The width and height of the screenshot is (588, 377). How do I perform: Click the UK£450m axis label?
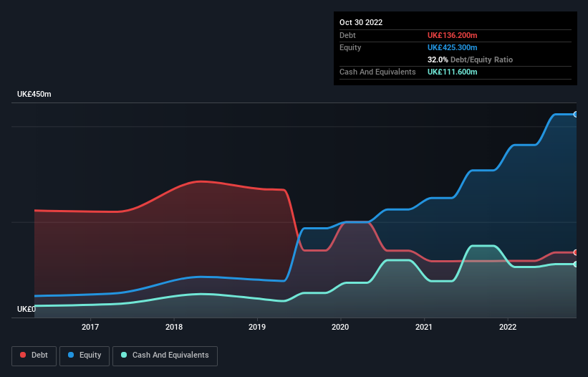click(34, 94)
